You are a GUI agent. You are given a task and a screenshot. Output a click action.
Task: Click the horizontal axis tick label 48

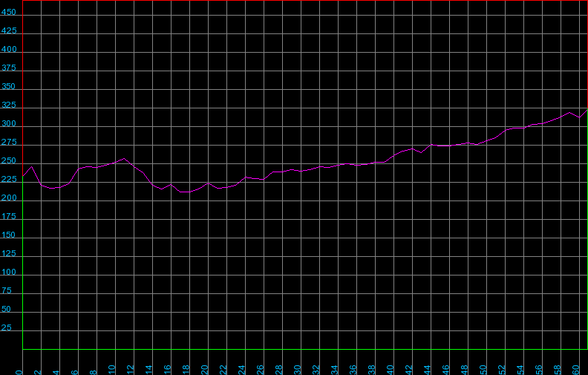pyautogui.click(x=465, y=369)
